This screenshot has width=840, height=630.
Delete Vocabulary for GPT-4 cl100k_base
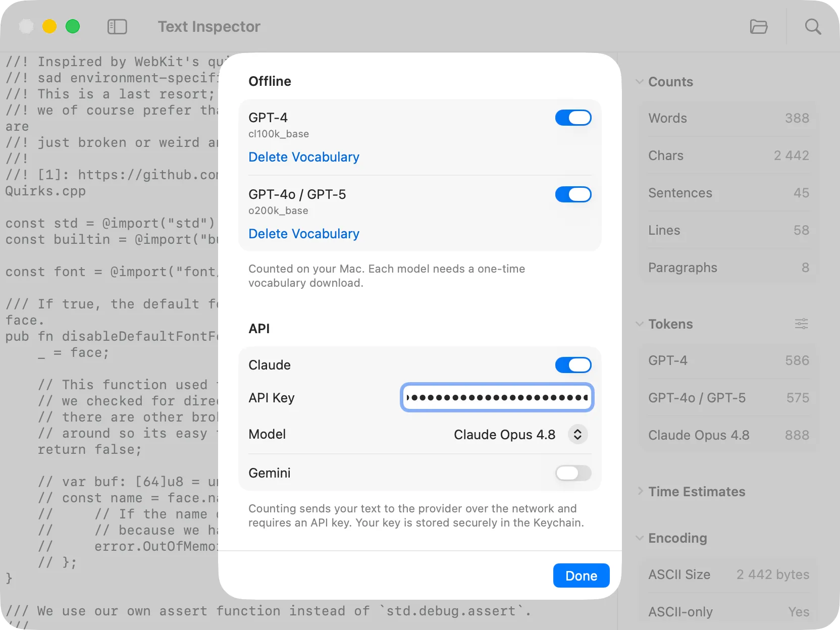304,157
